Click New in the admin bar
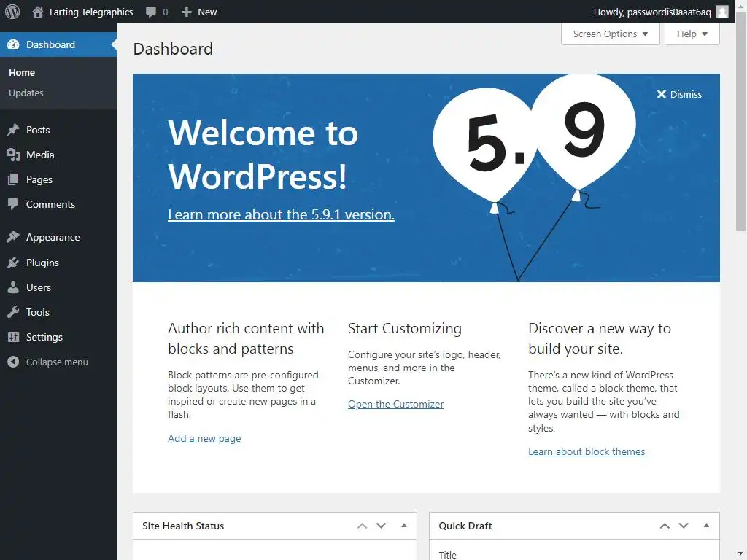 pos(207,12)
